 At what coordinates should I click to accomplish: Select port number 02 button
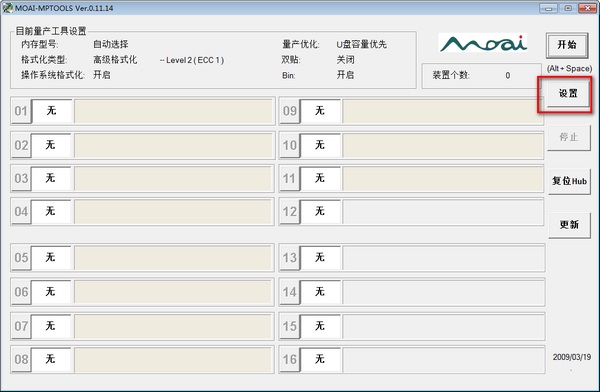[21, 145]
